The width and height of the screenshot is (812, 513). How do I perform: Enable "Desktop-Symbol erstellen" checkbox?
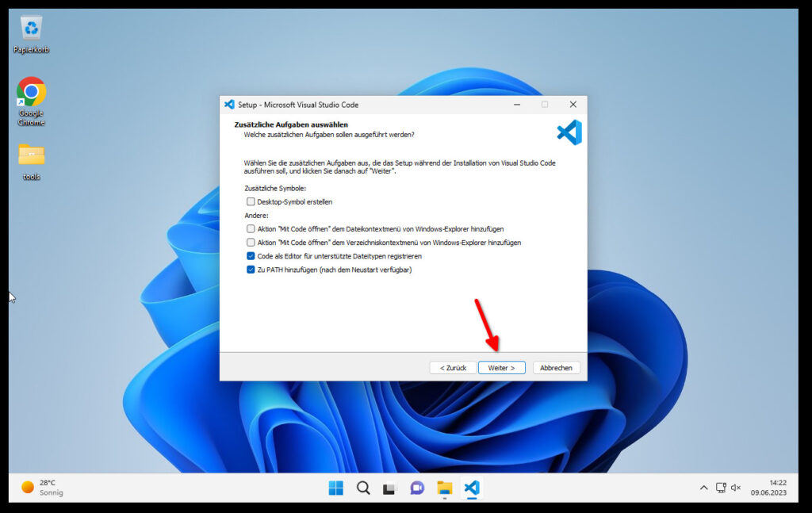(251, 202)
